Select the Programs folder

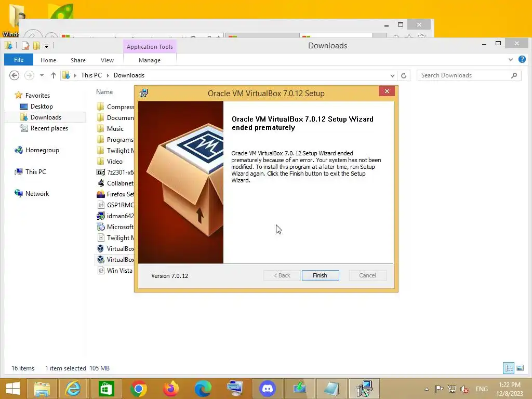(x=115, y=139)
